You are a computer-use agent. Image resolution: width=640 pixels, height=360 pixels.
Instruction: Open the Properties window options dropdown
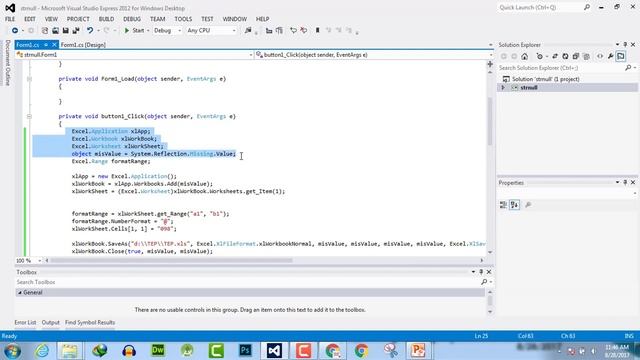617,182
